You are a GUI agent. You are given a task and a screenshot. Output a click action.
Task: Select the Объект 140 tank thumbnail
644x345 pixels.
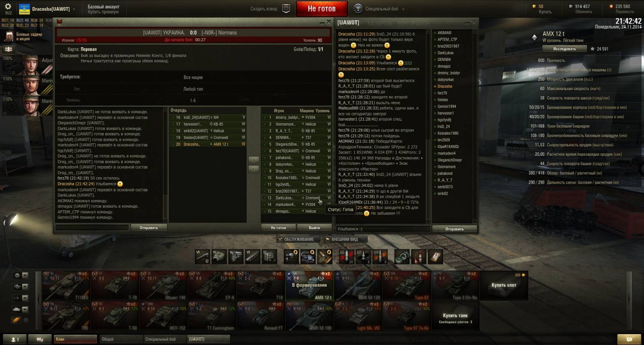163,285
